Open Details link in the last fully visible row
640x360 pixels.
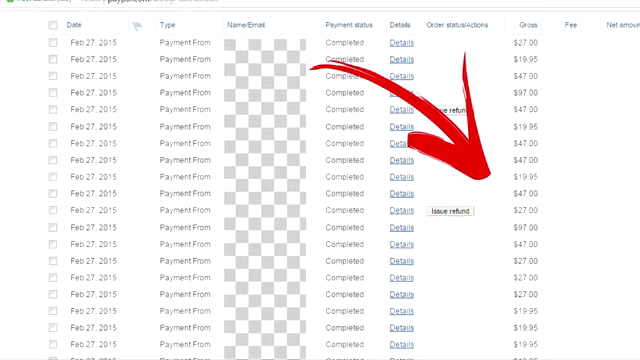coord(402,344)
